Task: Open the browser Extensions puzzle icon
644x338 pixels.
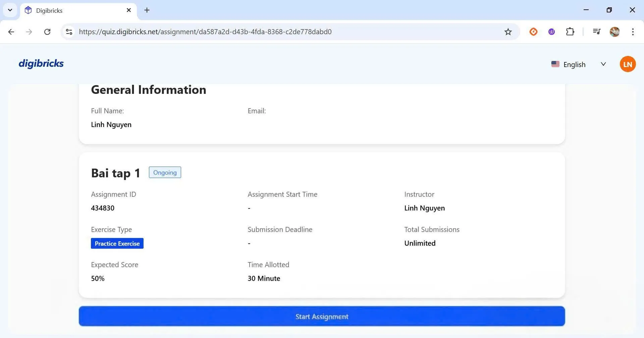Action: click(x=570, y=32)
